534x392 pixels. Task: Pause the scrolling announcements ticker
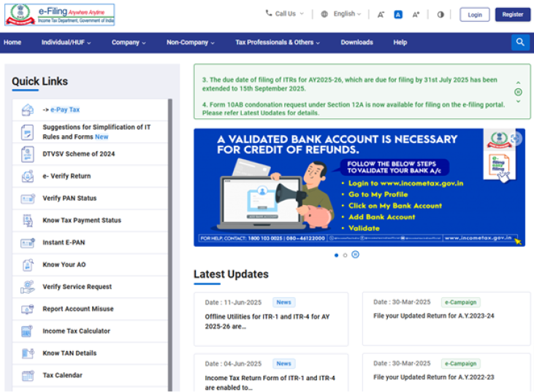click(x=518, y=92)
